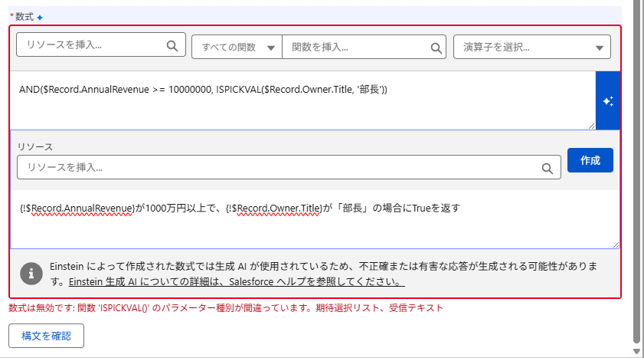644x358 pixels.
Task: Focus the 関数を挿入 function combo box
Action: click(355, 47)
